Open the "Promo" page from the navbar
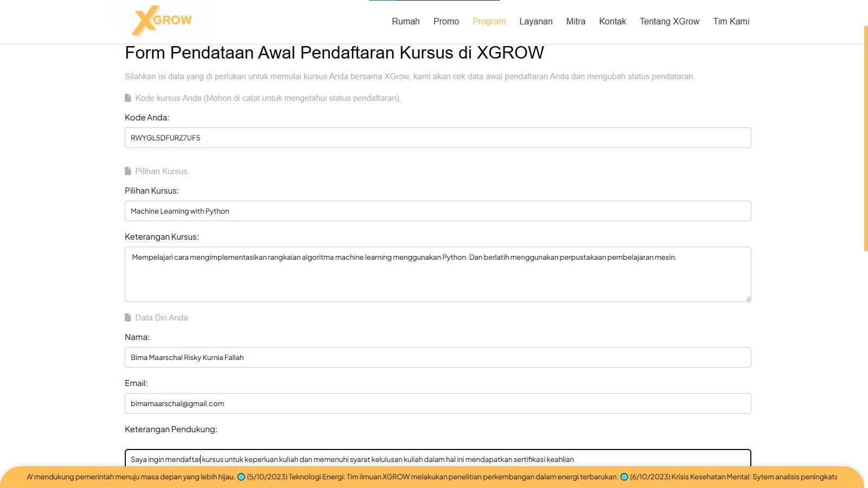The height and width of the screenshot is (488, 868). point(445,21)
